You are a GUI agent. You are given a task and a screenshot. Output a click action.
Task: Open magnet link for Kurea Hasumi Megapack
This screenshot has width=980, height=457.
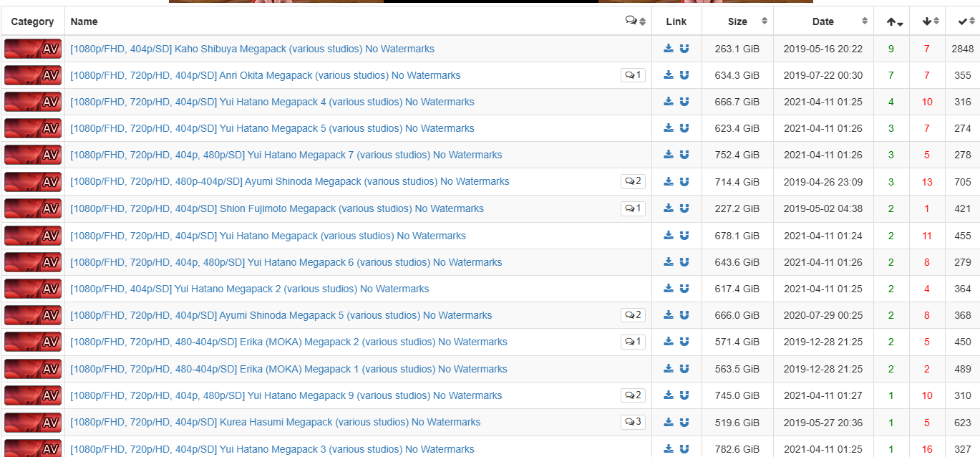684,422
